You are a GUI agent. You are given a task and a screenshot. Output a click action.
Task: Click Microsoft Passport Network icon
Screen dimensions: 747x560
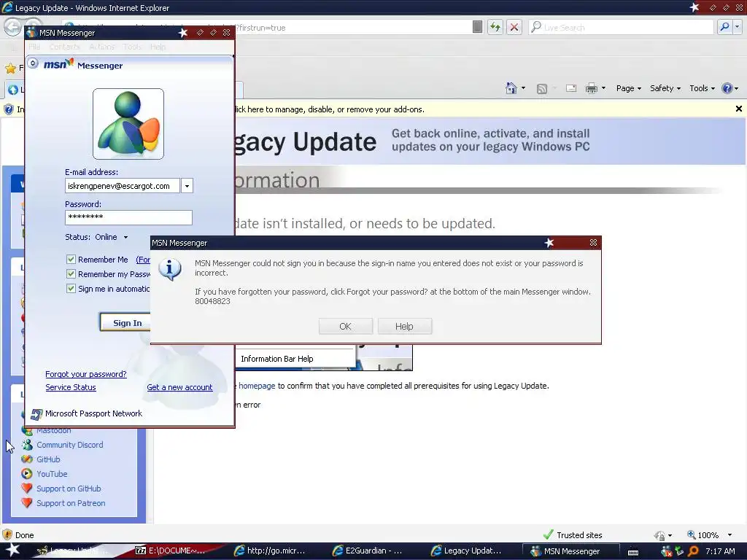36,414
